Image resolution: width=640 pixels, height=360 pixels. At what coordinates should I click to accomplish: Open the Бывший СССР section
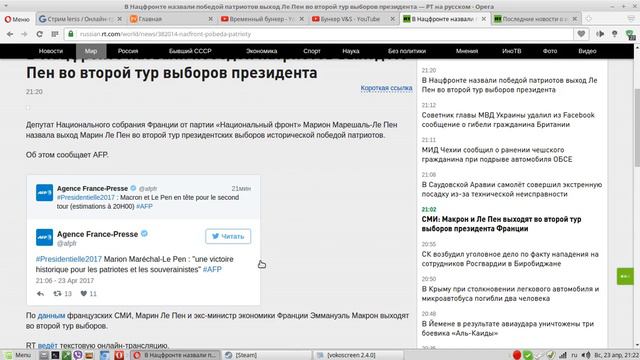[190, 51]
